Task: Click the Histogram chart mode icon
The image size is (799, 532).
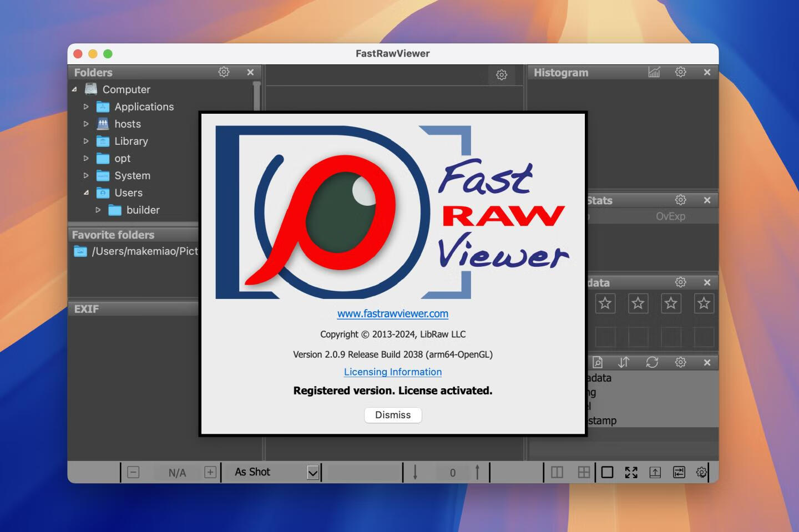Action: tap(654, 72)
